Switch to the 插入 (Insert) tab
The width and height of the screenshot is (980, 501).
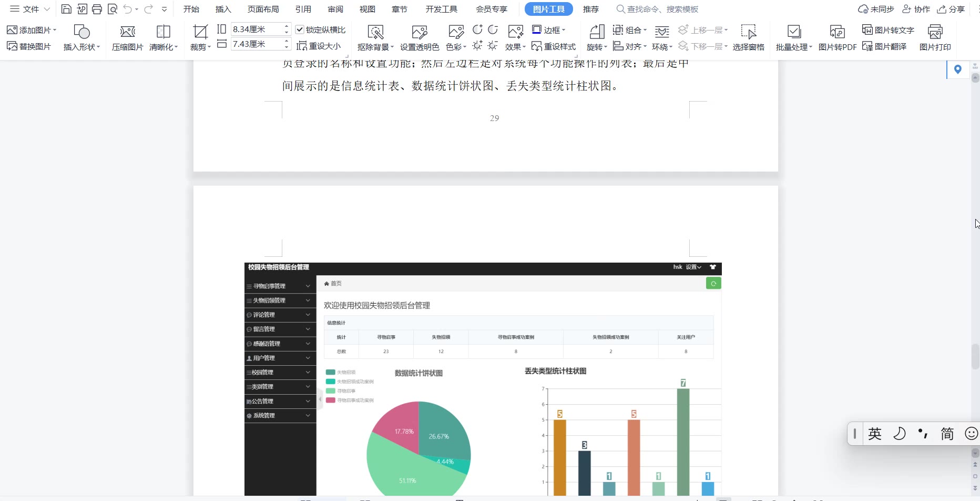(223, 9)
